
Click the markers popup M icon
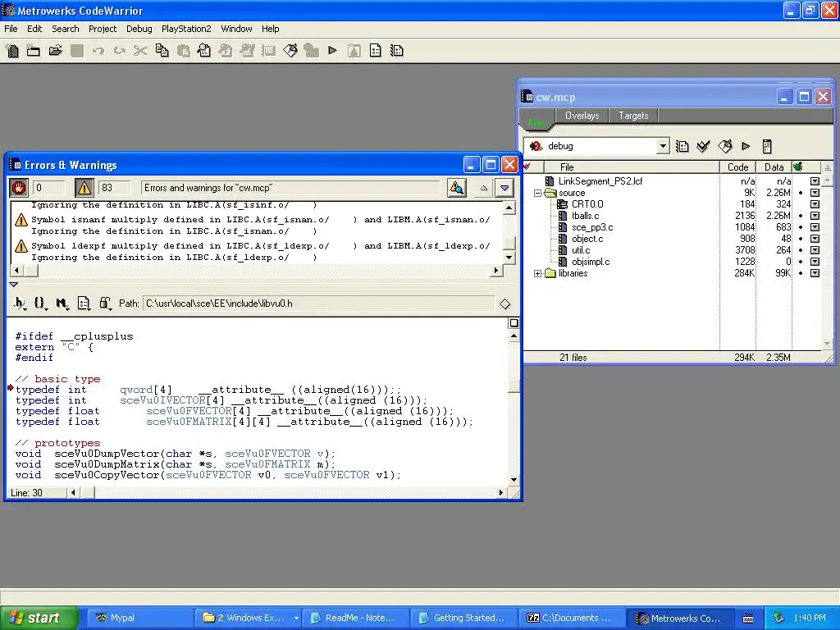[x=62, y=304]
